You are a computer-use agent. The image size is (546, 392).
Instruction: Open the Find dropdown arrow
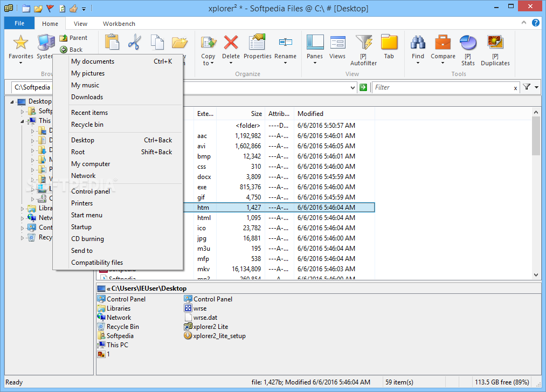click(418, 63)
